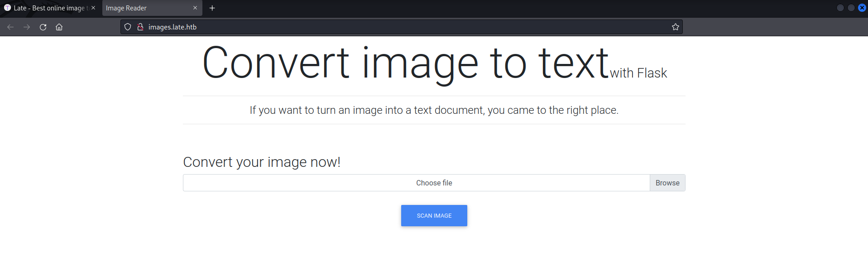This screenshot has width=868, height=263.
Task: Click the SCAN IMAGE button
Action: (434, 216)
